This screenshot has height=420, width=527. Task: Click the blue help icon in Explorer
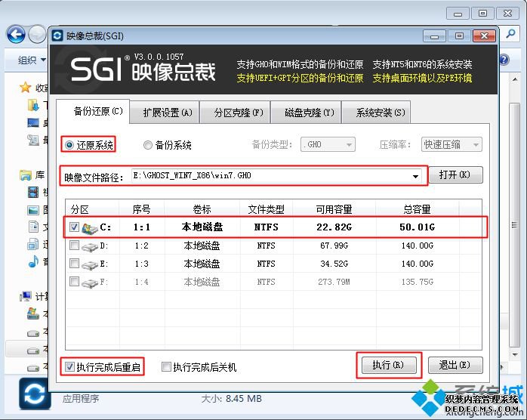(504, 60)
